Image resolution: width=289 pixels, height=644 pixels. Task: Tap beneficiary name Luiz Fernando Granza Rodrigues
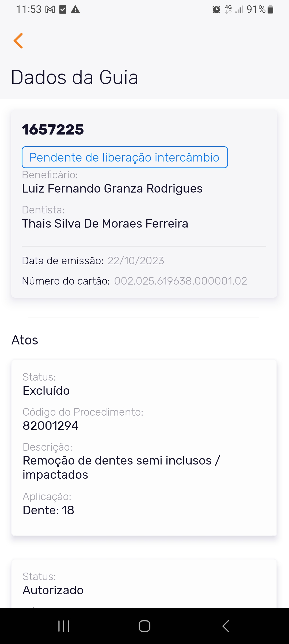tap(112, 189)
